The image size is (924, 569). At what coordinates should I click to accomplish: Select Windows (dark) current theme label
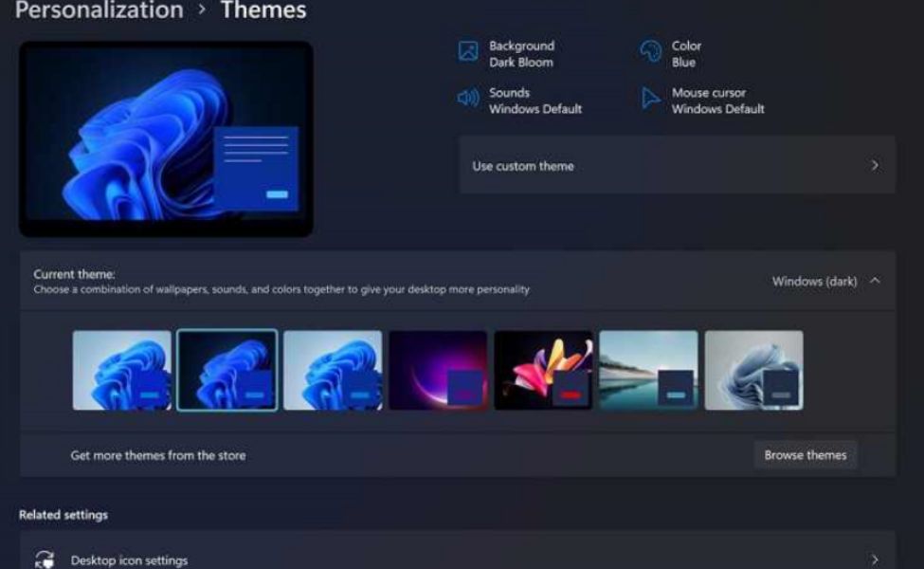[814, 282]
